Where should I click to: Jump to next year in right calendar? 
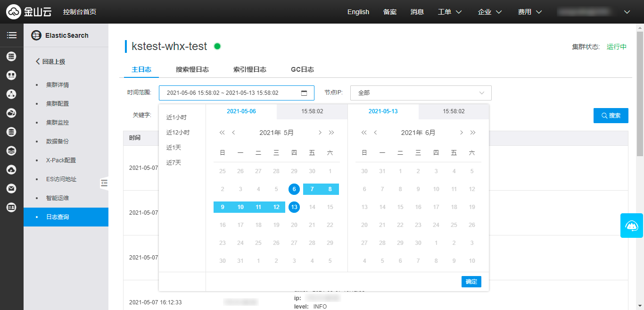[473, 133]
